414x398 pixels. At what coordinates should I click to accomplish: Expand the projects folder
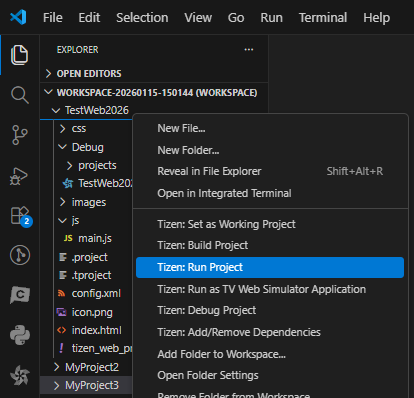[x=69, y=165]
